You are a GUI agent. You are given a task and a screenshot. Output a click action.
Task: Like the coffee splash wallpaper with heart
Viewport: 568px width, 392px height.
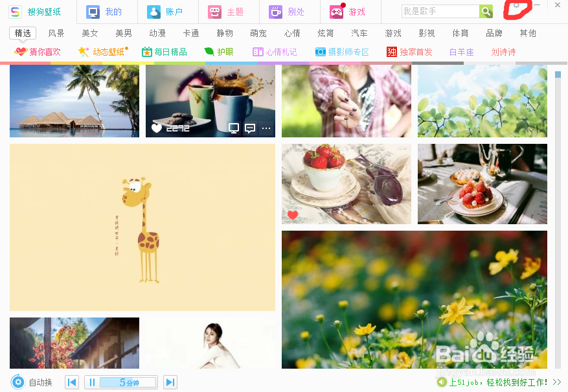click(157, 128)
